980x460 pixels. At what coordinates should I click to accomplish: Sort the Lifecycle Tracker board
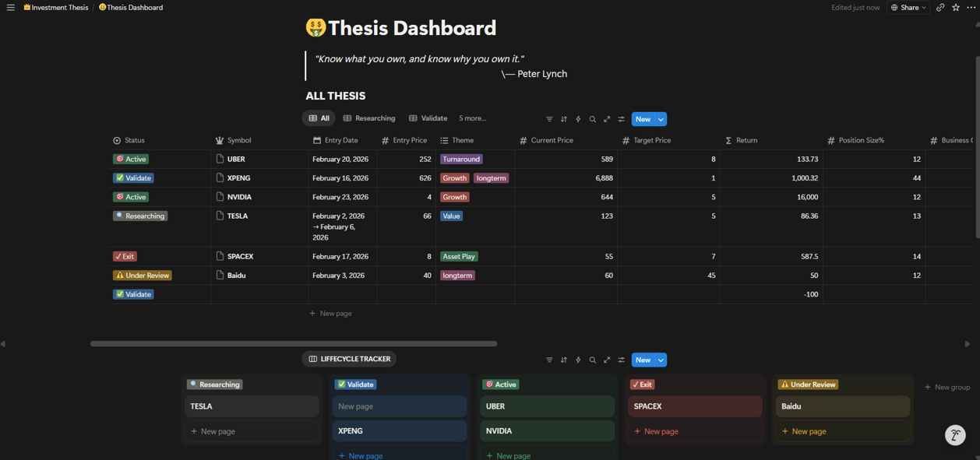tap(564, 360)
